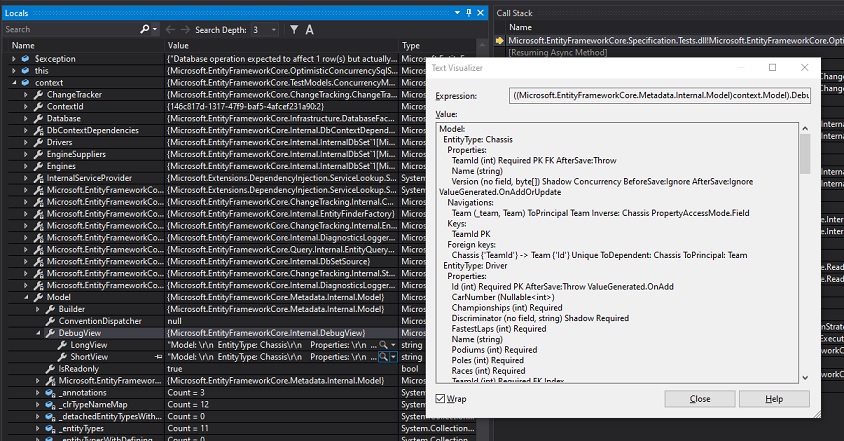Image resolution: width=844 pixels, height=441 pixels.
Task: Click the Close button in Text Visualizer
Action: [x=700, y=398]
